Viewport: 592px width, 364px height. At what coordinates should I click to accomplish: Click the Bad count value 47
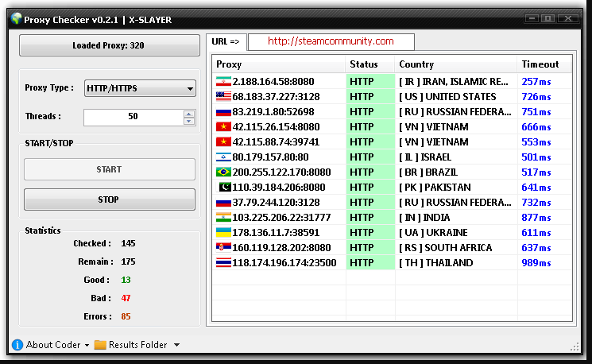126,298
